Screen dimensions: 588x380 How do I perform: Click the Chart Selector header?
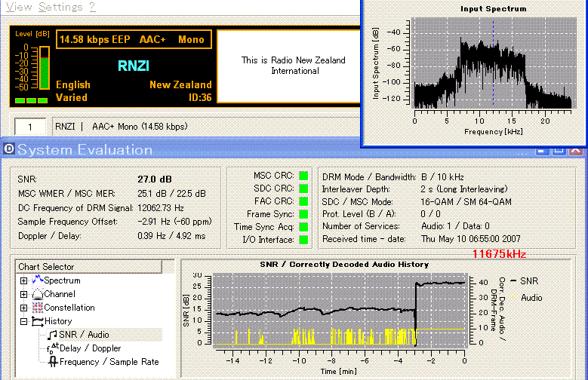click(89, 267)
